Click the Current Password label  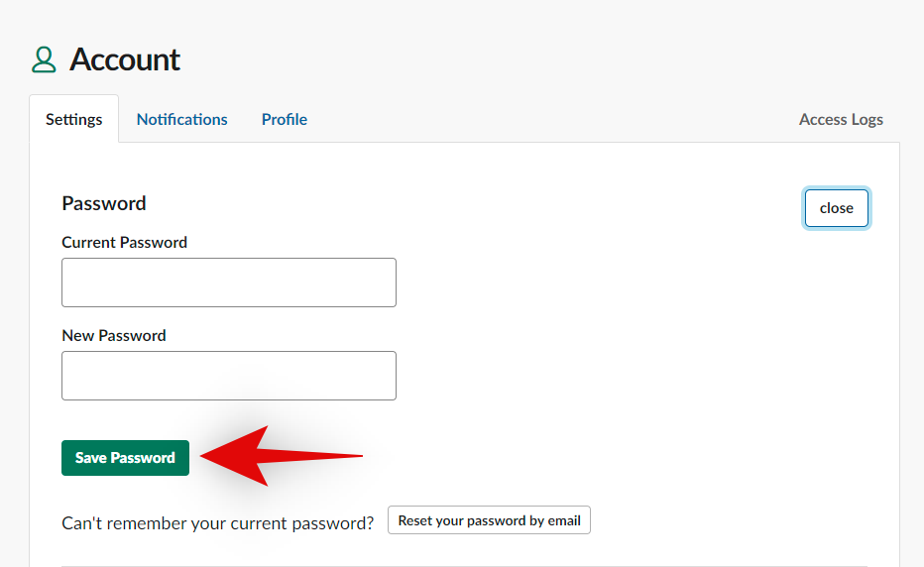point(124,242)
